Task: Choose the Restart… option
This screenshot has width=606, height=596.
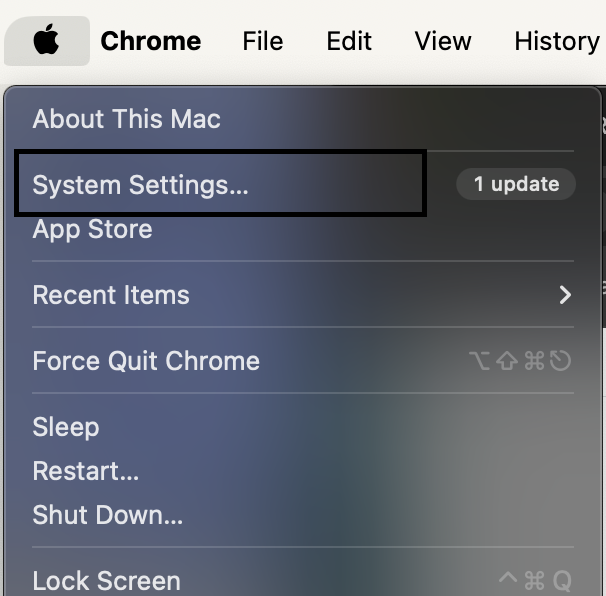Action: [86, 471]
